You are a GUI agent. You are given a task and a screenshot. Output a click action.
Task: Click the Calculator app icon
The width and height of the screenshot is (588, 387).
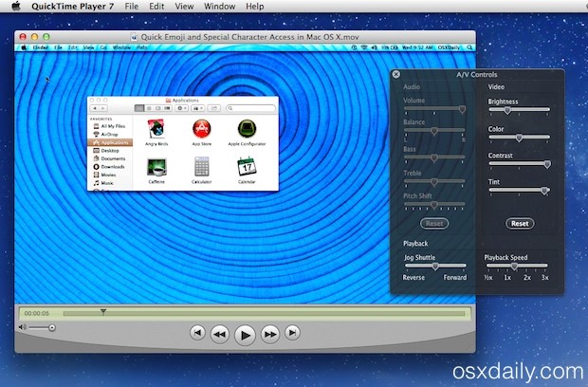pyautogui.click(x=202, y=167)
